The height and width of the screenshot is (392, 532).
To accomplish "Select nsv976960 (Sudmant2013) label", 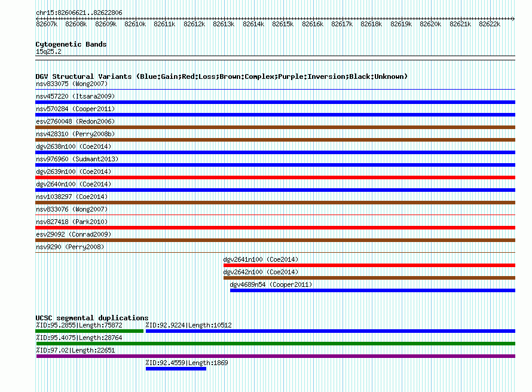I will click(77, 159).
